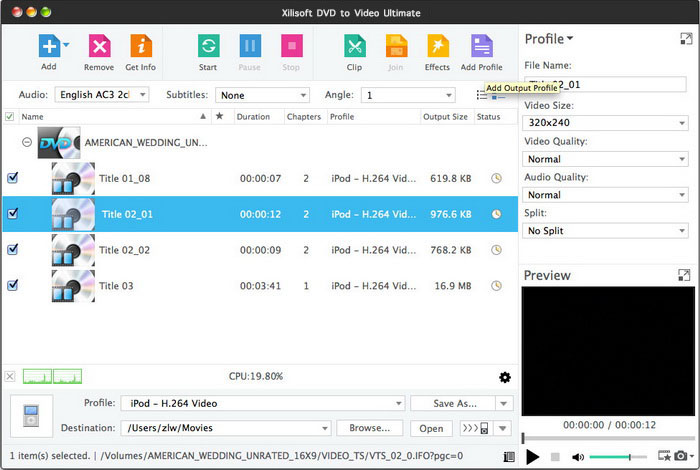Play the preview video
The width and height of the screenshot is (700, 470).
point(532,457)
